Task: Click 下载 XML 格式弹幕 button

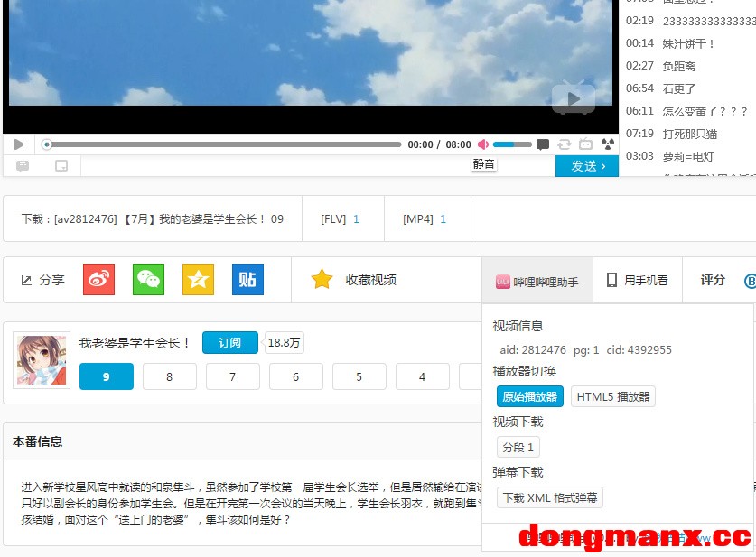Action: [x=550, y=497]
